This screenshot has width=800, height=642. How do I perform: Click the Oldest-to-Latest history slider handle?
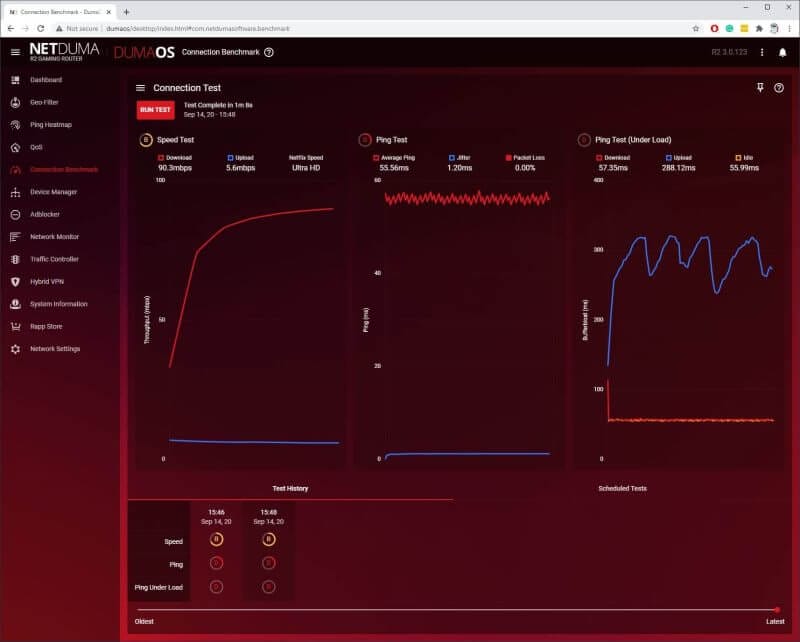tap(776, 609)
